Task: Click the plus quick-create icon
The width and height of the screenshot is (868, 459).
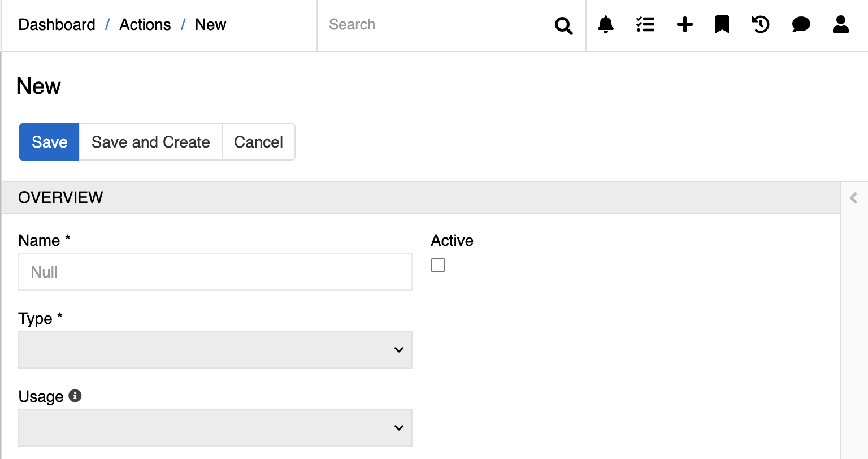Action: click(684, 25)
